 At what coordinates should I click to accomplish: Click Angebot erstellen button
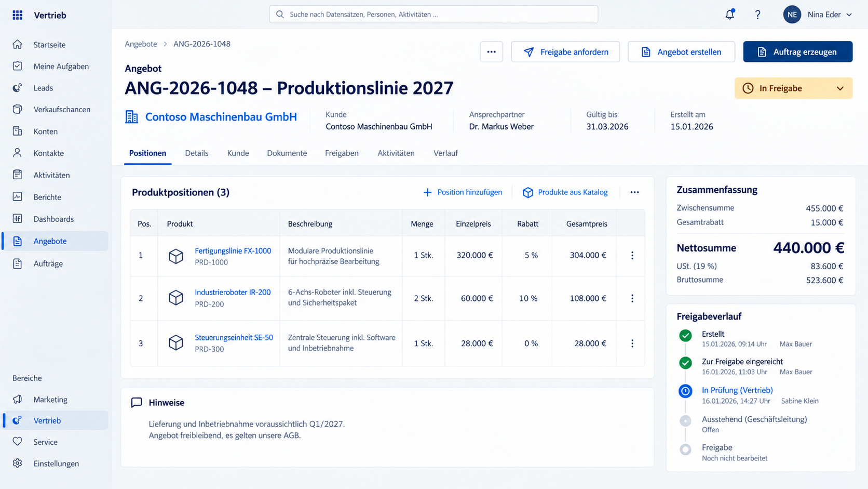(x=681, y=52)
